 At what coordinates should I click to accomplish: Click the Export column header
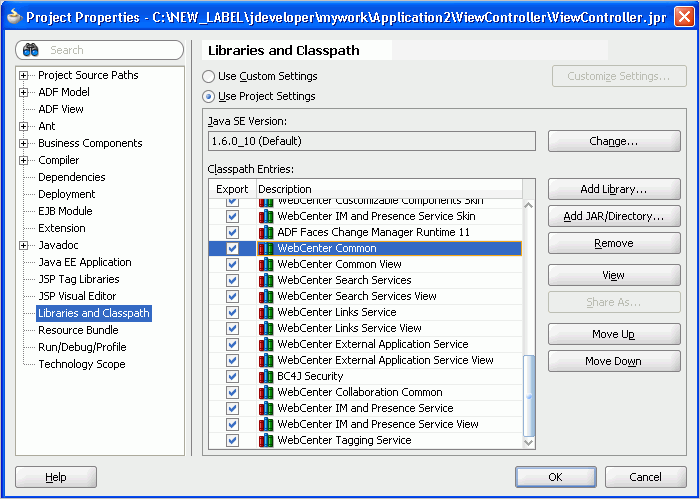232,189
